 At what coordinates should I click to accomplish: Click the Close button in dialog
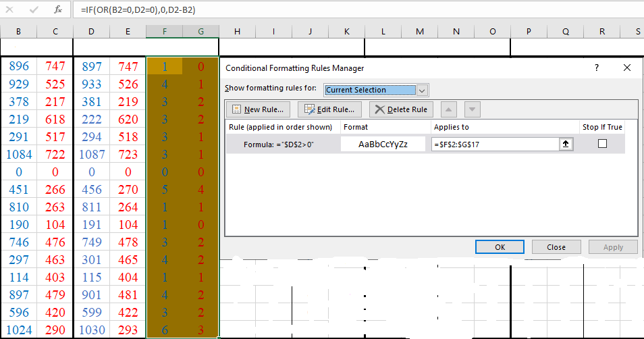pyautogui.click(x=556, y=247)
